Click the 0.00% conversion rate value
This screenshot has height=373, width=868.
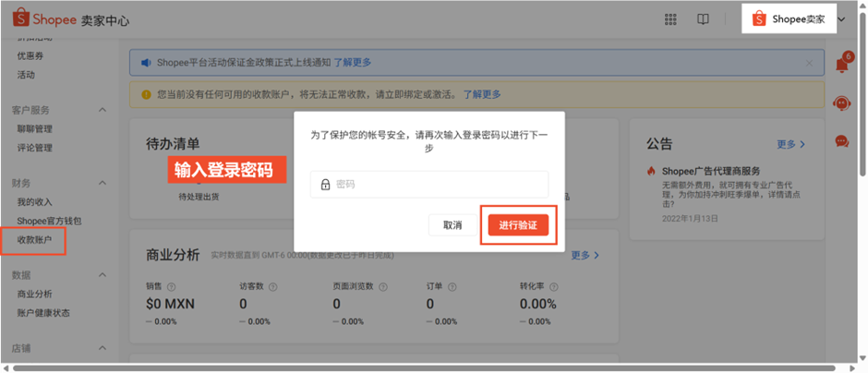538,304
